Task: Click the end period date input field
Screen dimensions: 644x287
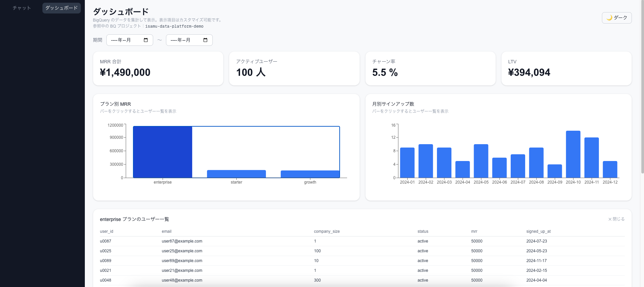Action: pos(184,40)
